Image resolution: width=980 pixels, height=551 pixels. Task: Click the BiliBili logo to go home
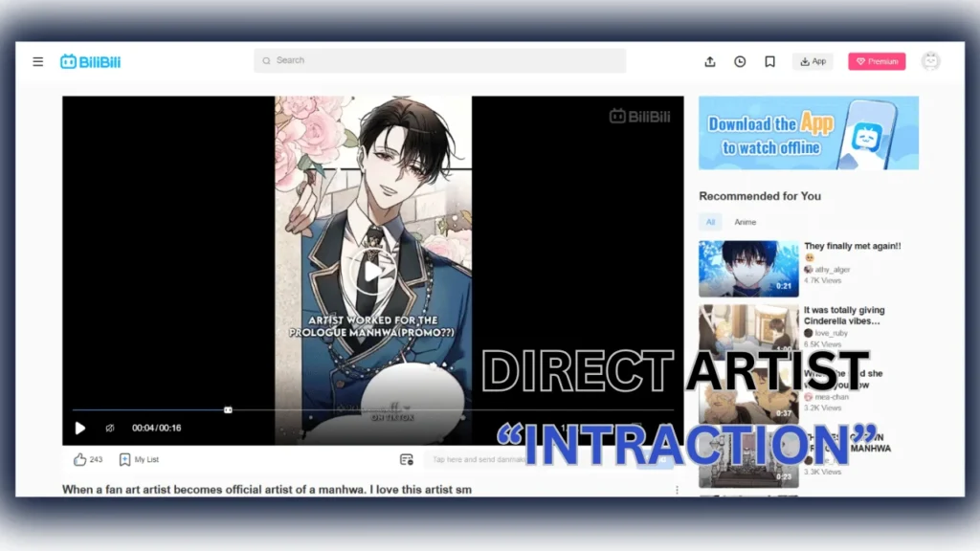(x=90, y=60)
